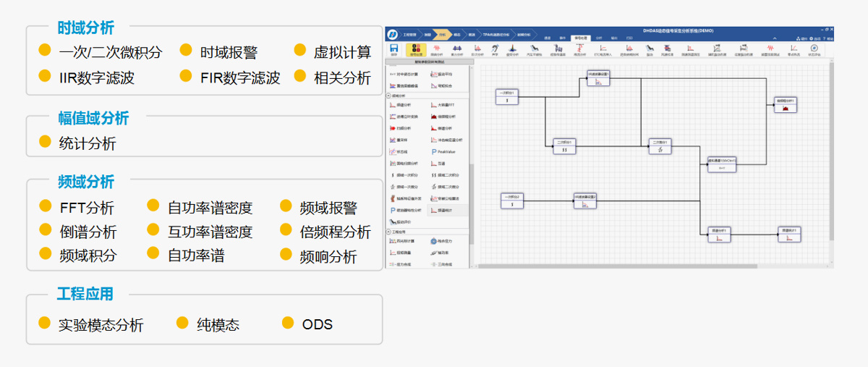The height and width of the screenshot is (367, 868).
Task: Choose the 倍频程分析 tool in panel
Action: pos(443,117)
